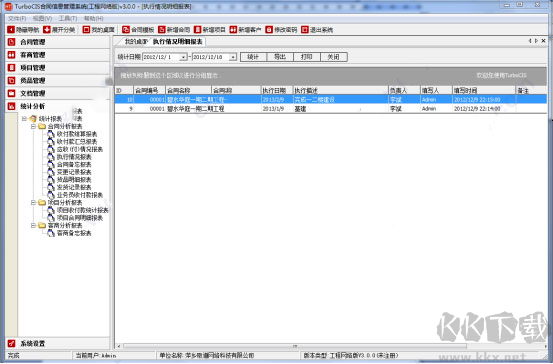
Task: Select the highlighted row with ID 10
Action: click(330, 100)
